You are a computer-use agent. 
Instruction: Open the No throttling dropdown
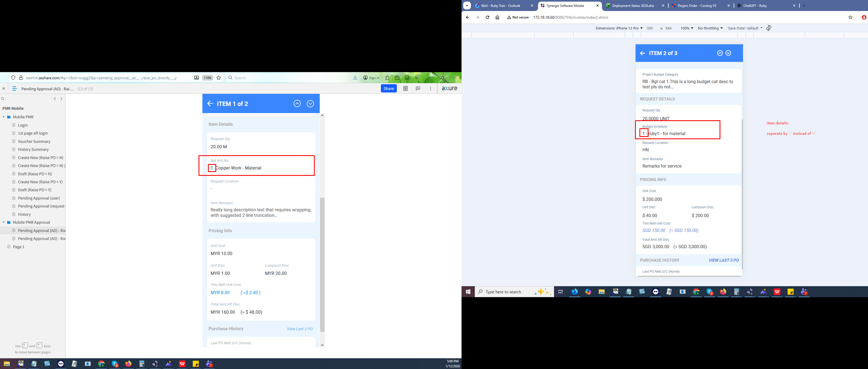[710, 28]
